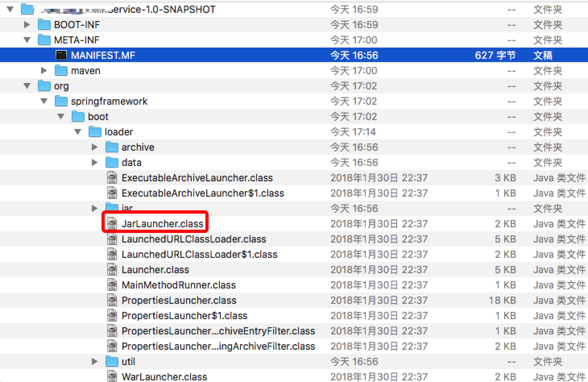
Task: Click the Launcher.class file icon
Action: tap(112, 270)
